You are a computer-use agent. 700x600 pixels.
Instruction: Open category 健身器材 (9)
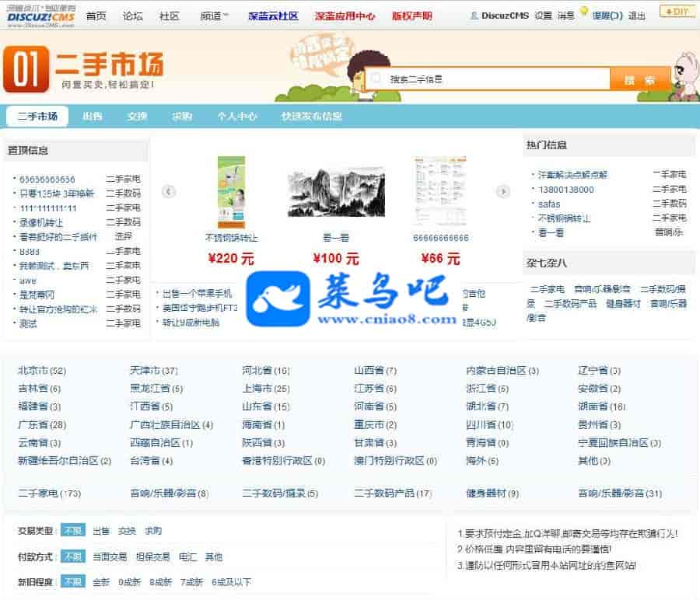492,494
